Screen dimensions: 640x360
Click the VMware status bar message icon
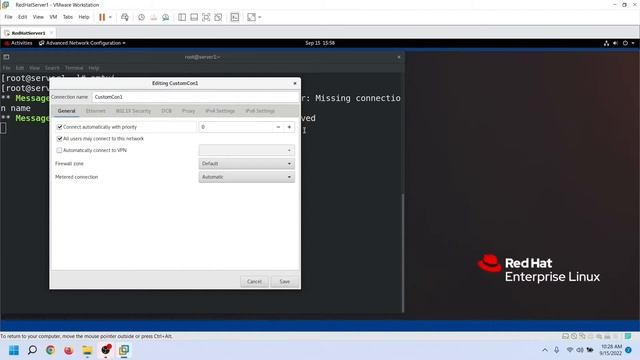[628, 336]
